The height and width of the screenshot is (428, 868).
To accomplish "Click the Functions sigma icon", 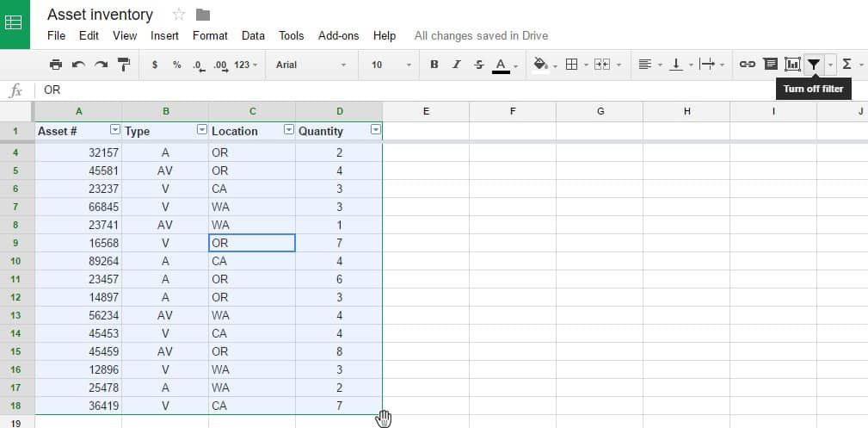I will [x=847, y=65].
